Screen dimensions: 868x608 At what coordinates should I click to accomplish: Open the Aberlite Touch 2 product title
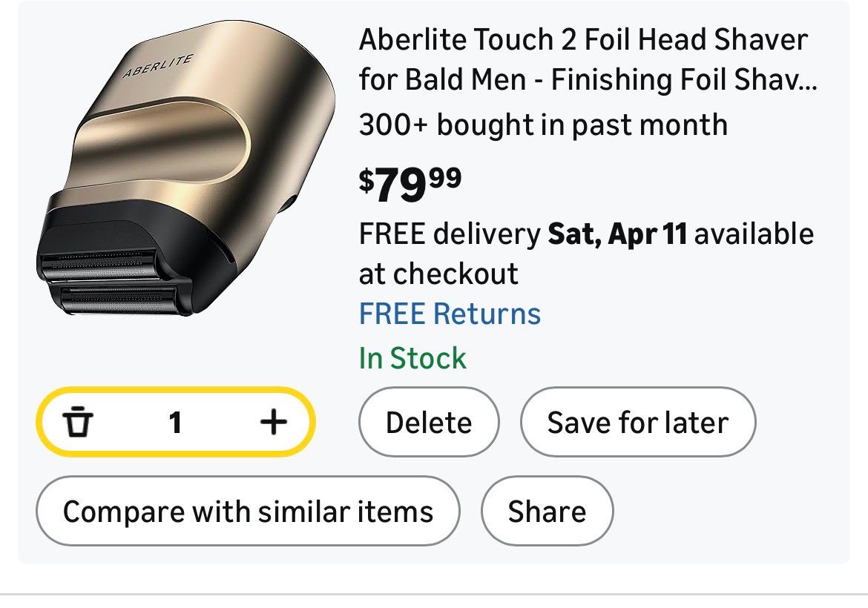point(583,39)
